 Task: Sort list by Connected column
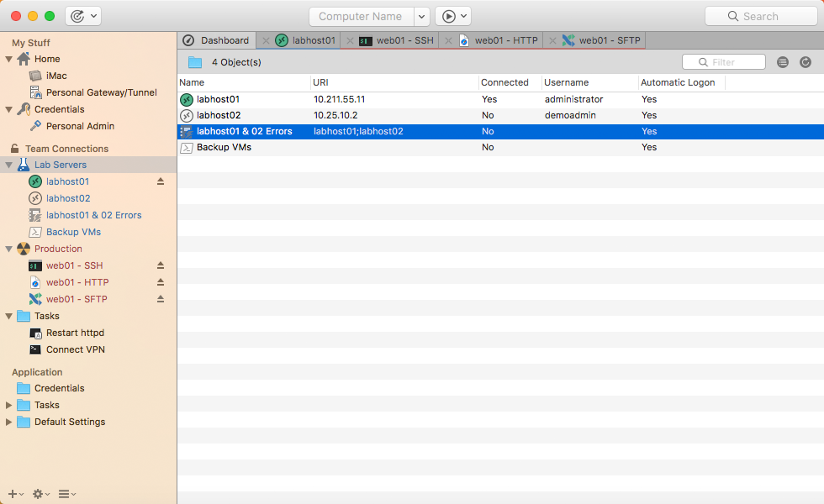510,82
